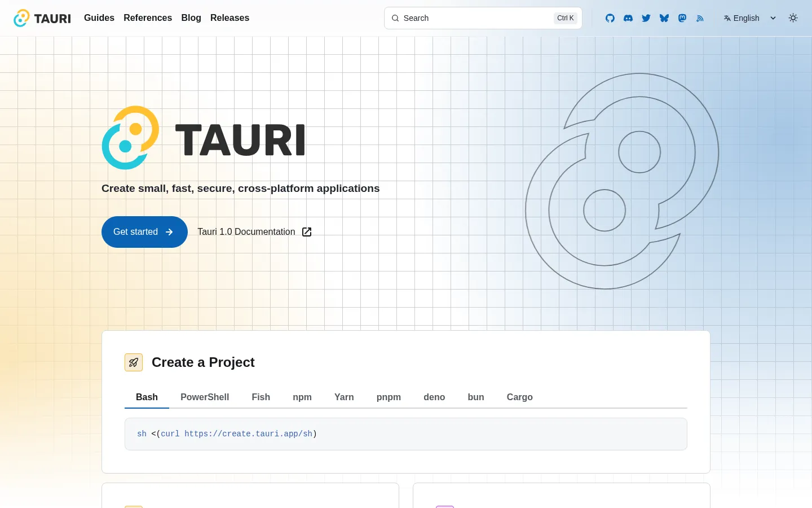Switch to the pnpm tab
812x508 pixels.
(x=389, y=397)
